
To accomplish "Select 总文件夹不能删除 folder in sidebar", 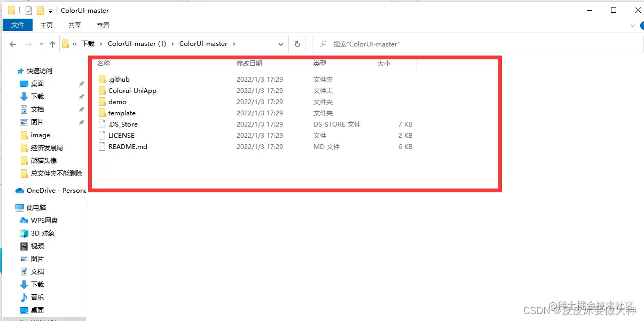I will [x=57, y=174].
